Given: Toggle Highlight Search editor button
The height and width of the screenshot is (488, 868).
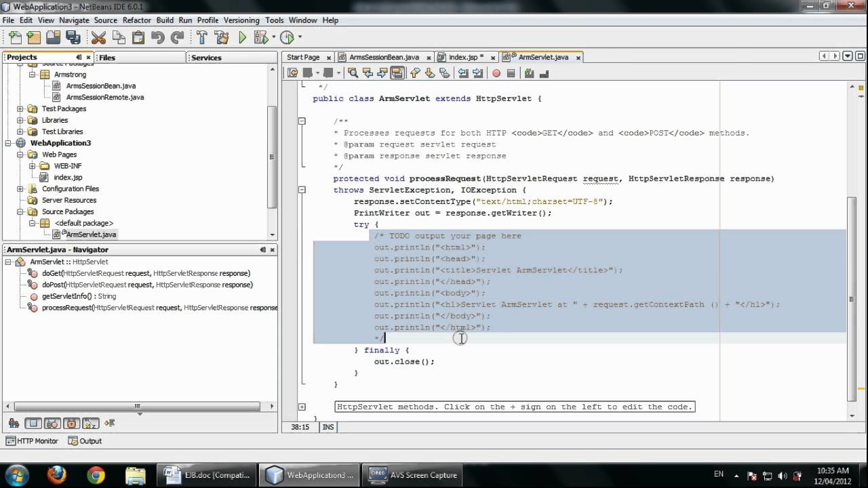Looking at the screenshot, I should pyautogui.click(x=397, y=73).
